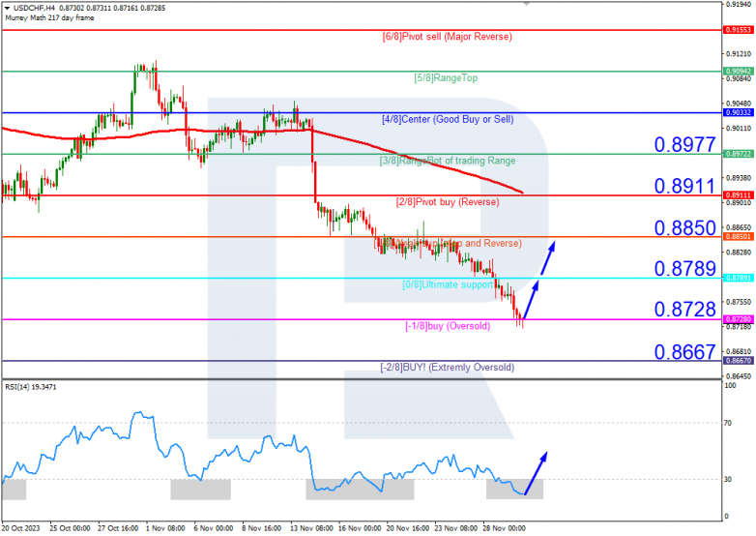
Task: Click the RSI 100 scale value
Action: tap(731, 385)
